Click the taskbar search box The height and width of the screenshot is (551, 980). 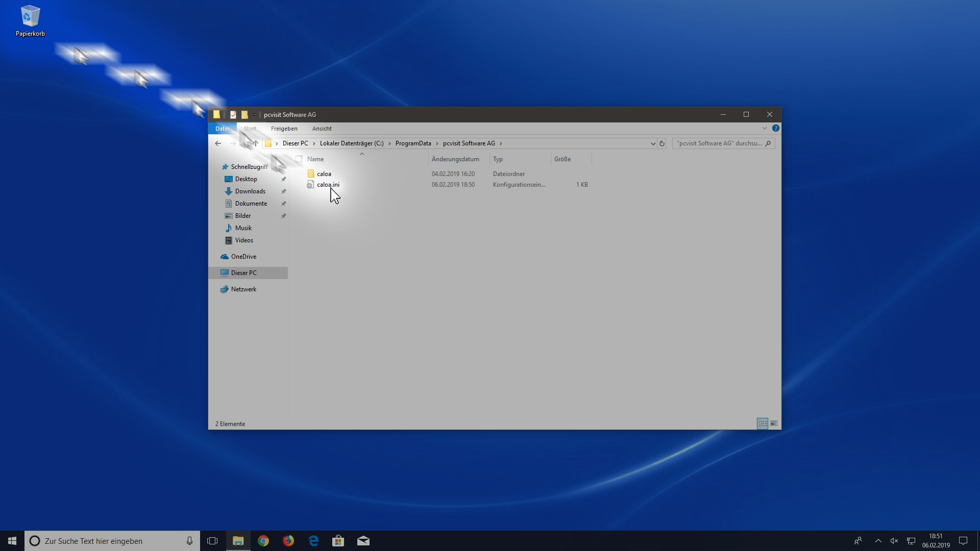(x=112, y=541)
